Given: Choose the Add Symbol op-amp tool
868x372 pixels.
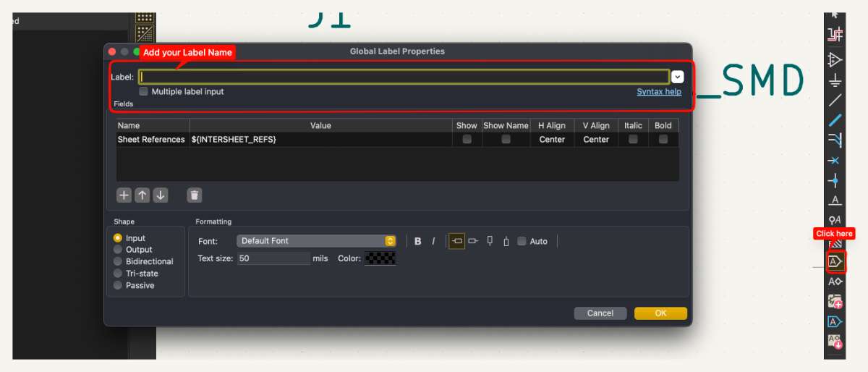Looking at the screenshot, I should [x=835, y=59].
